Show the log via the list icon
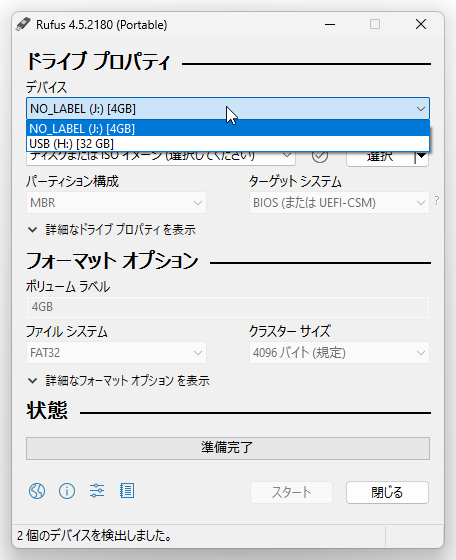This screenshot has height=560, width=456. coord(127,491)
